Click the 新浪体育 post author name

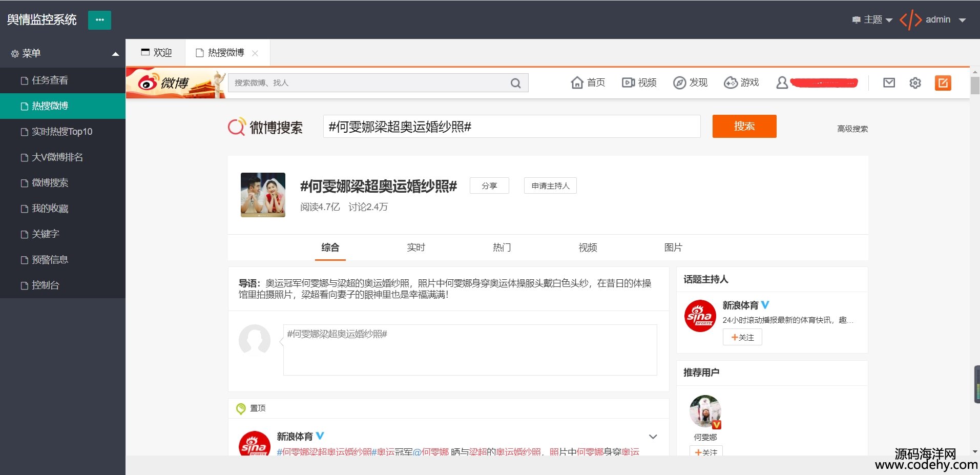(x=295, y=437)
